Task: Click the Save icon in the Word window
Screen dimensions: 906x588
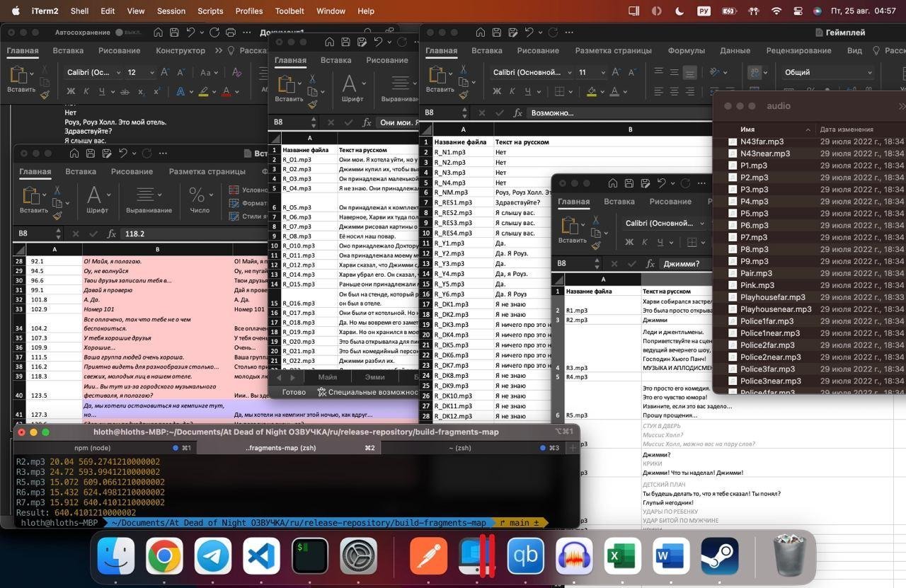Action: pos(174,33)
